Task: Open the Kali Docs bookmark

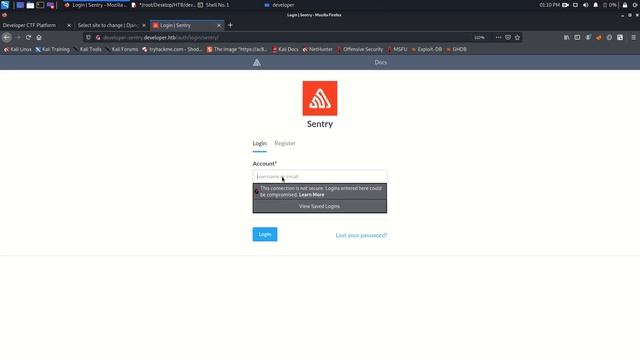Action: click(285, 49)
